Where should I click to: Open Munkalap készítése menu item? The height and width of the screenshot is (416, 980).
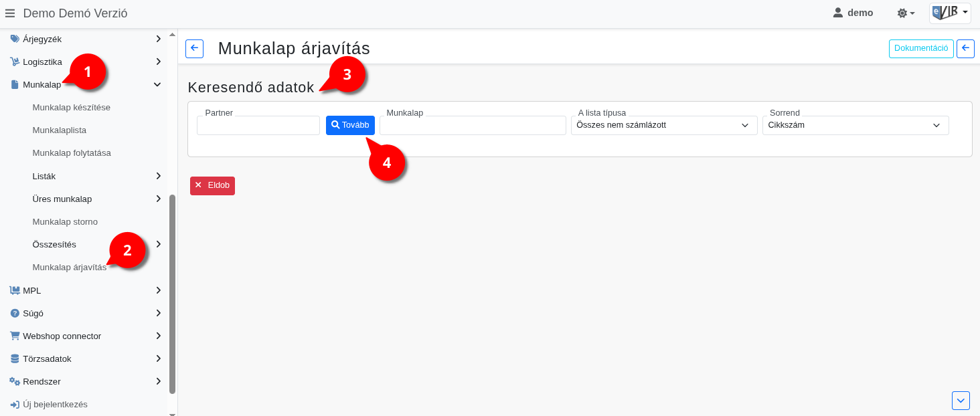point(72,107)
